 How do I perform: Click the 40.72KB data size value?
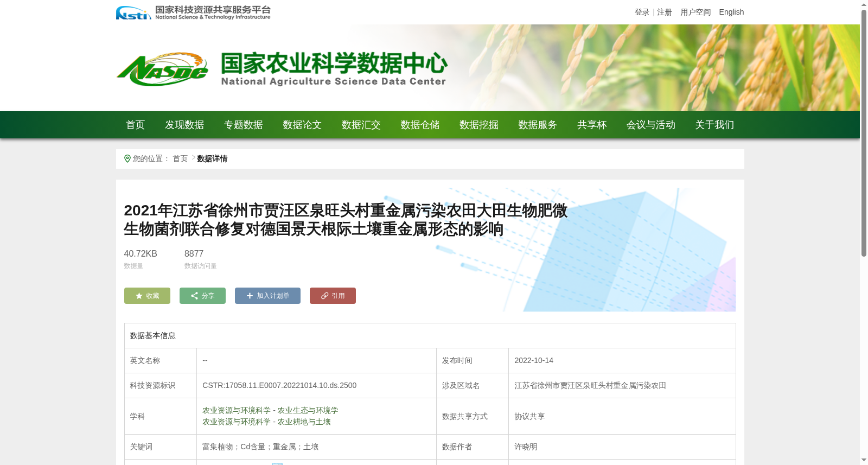tap(141, 254)
